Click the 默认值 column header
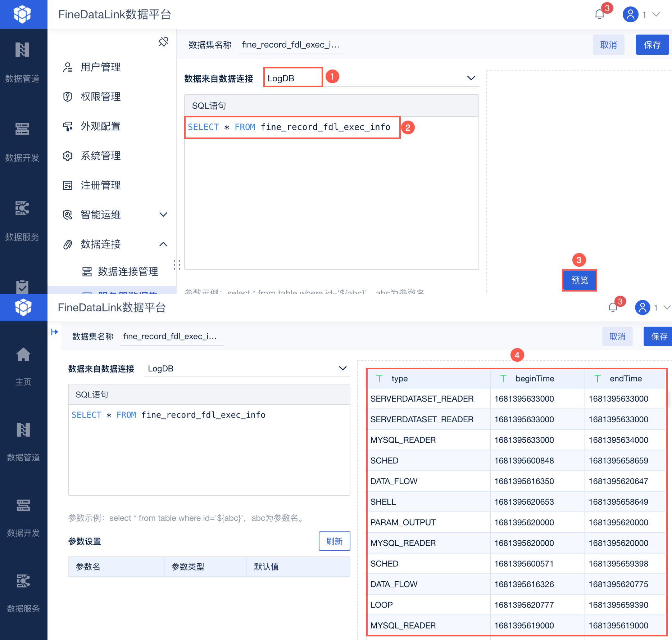This screenshot has height=640, width=672. [298, 567]
